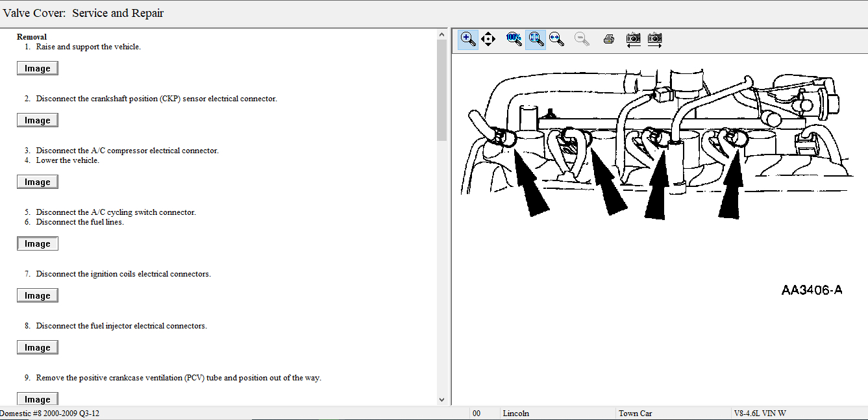View Image for PCV tube removal step
Viewport: 868px width, 420px height.
click(38, 399)
